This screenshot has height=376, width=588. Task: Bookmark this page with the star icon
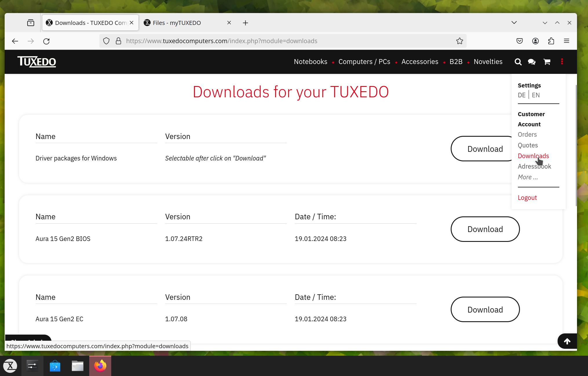coord(460,41)
